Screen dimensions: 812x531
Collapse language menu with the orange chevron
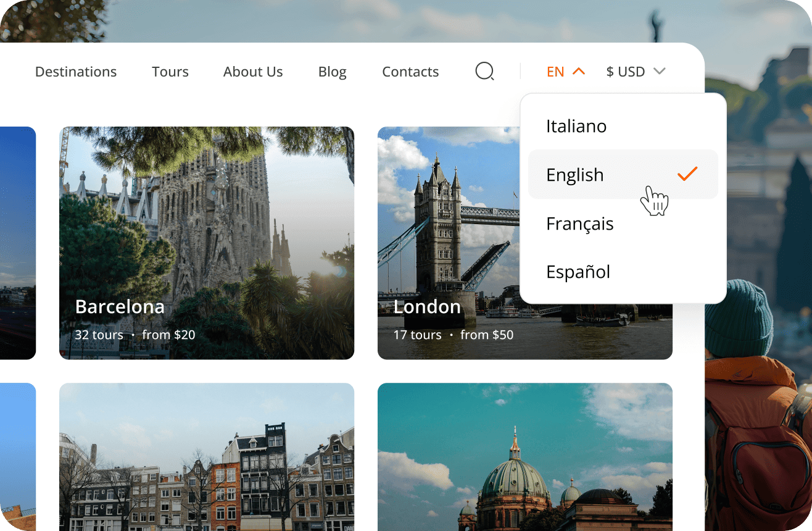pos(578,72)
